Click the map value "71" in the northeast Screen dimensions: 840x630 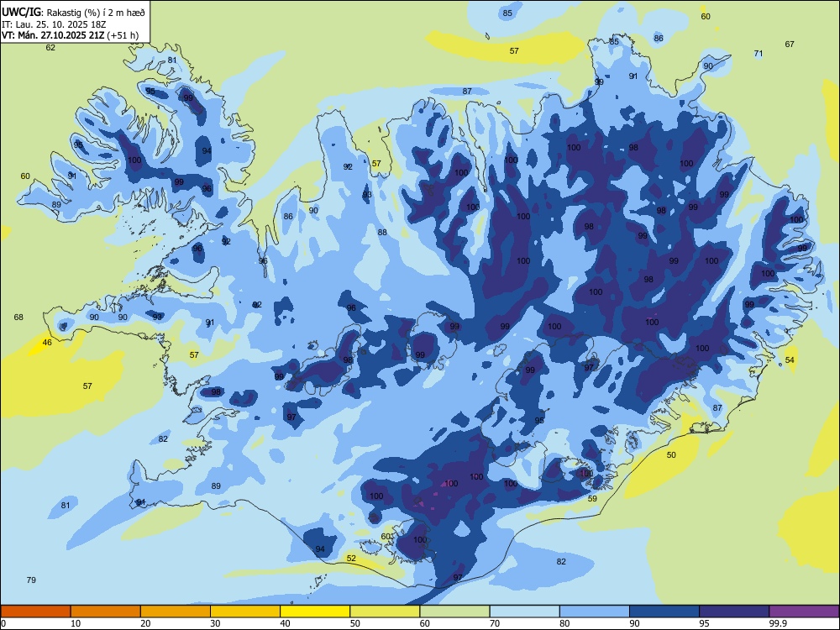coord(758,53)
